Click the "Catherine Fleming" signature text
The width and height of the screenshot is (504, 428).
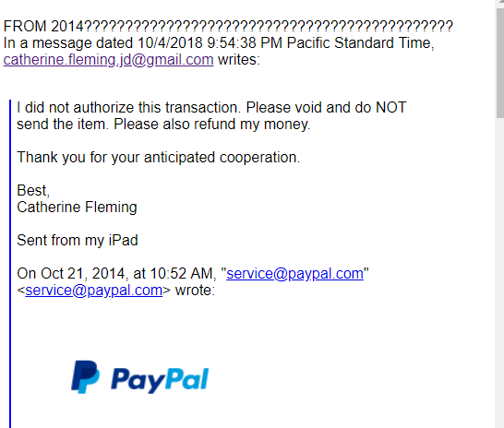pos(77,208)
